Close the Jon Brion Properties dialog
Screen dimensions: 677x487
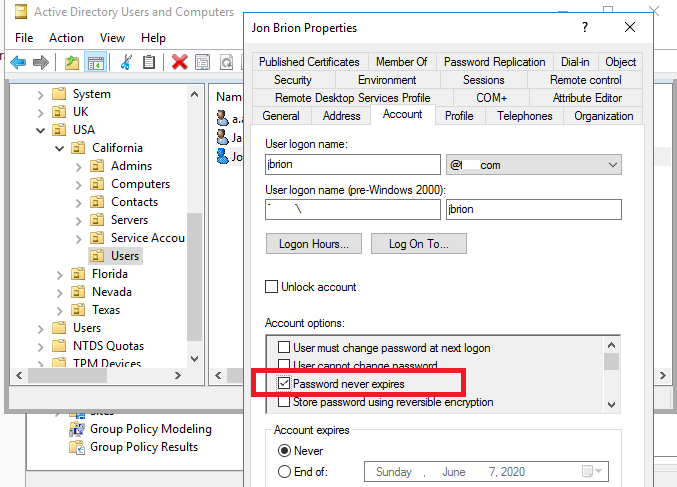(x=630, y=27)
